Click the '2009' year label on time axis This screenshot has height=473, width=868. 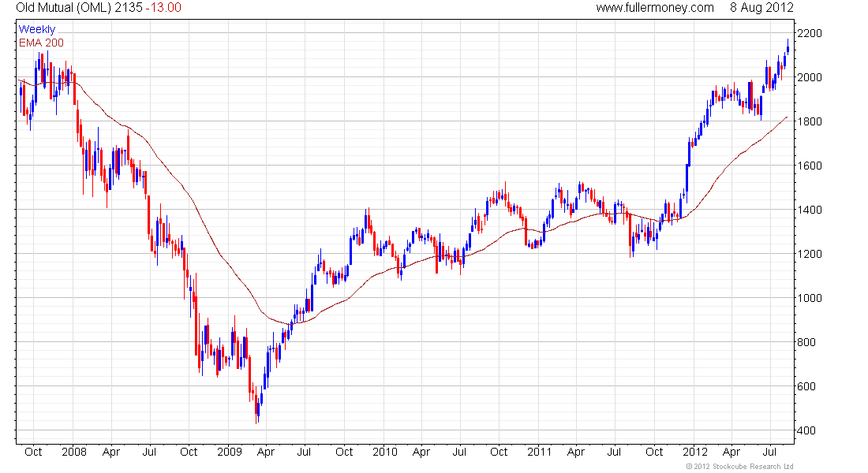click(x=230, y=452)
